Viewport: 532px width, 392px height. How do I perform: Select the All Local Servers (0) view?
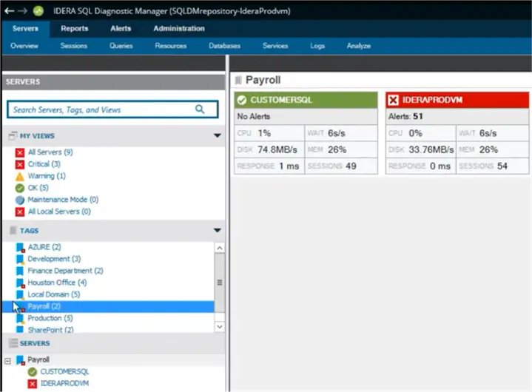coord(59,212)
